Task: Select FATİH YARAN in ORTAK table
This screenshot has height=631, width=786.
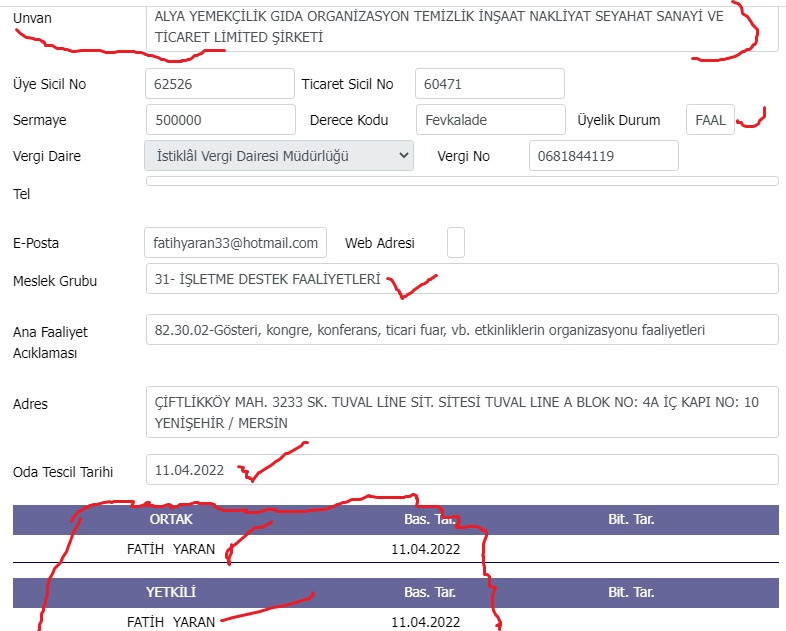Action: [x=171, y=549]
